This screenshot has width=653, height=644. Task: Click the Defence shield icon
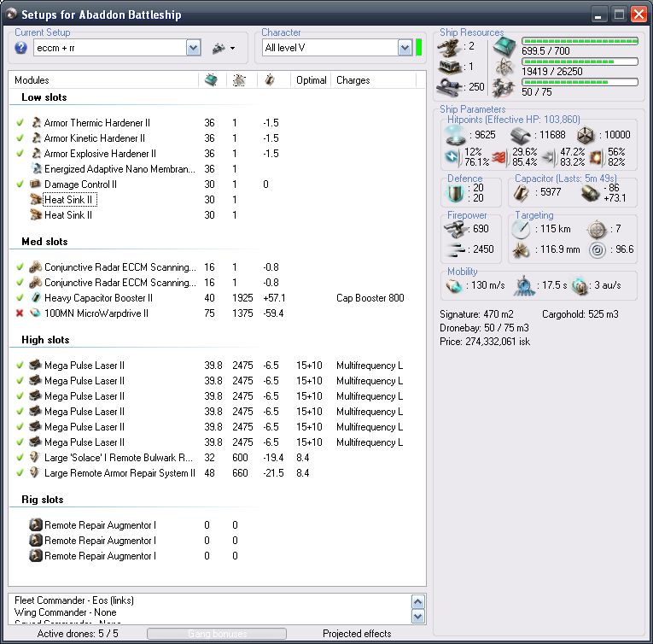point(455,193)
